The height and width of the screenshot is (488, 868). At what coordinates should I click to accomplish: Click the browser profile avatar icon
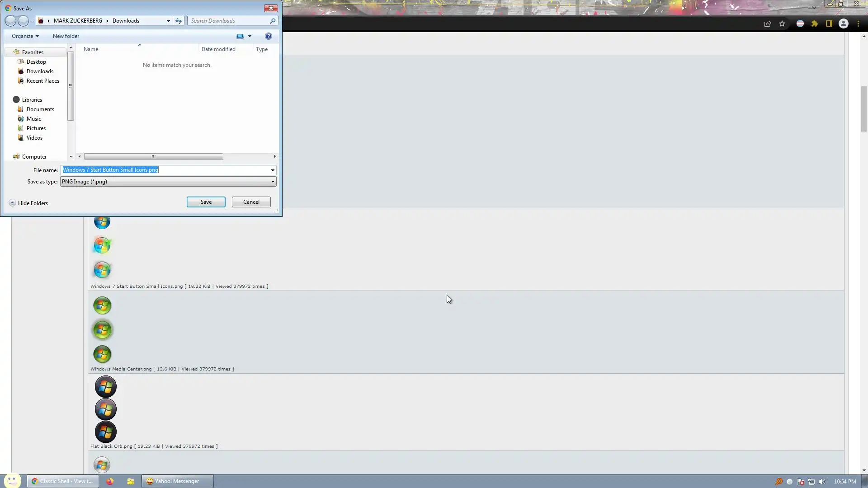click(x=843, y=24)
